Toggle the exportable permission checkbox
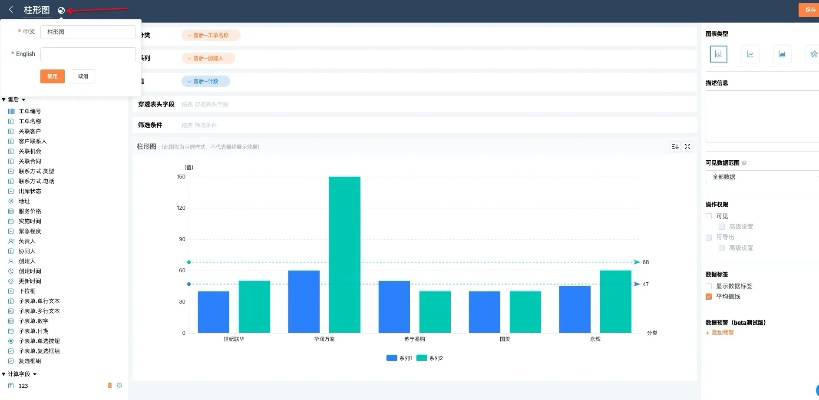The width and height of the screenshot is (819, 400). click(709, 237)
